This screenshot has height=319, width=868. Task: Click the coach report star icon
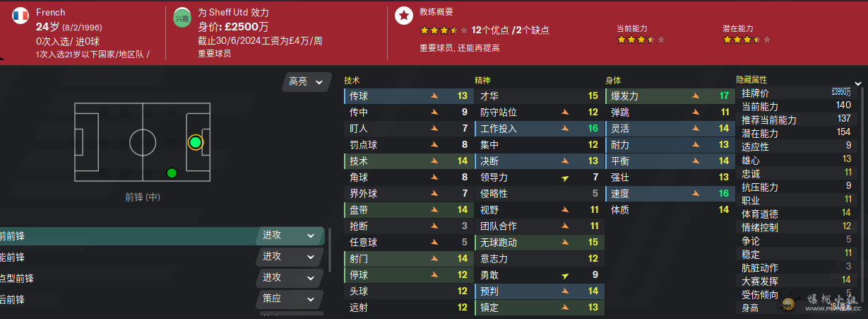coord(403,16)
